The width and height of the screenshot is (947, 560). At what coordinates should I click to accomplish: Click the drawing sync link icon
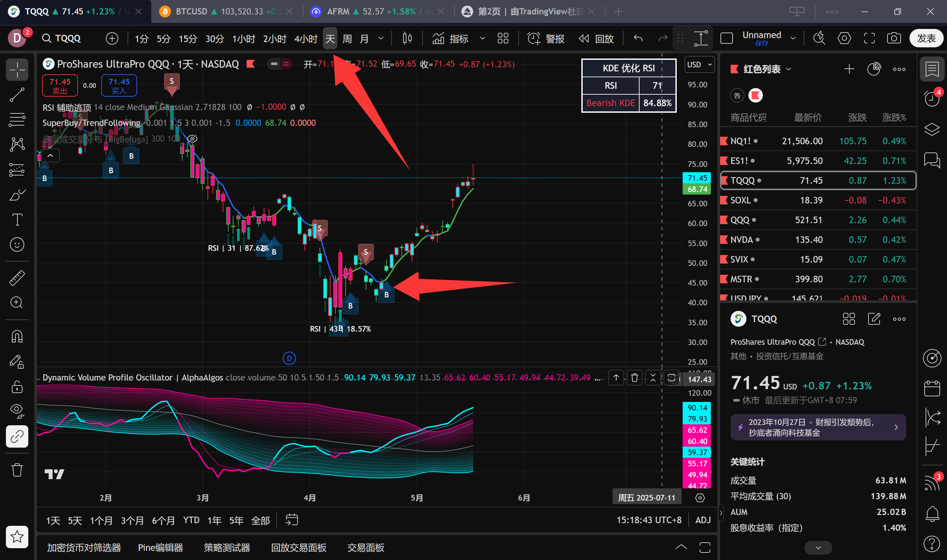tap(17, 437)
